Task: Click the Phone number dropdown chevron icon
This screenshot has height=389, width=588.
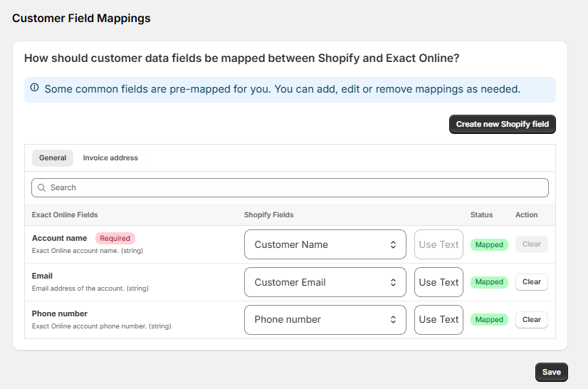Action: pyautogui.click(x=393, y=319)
